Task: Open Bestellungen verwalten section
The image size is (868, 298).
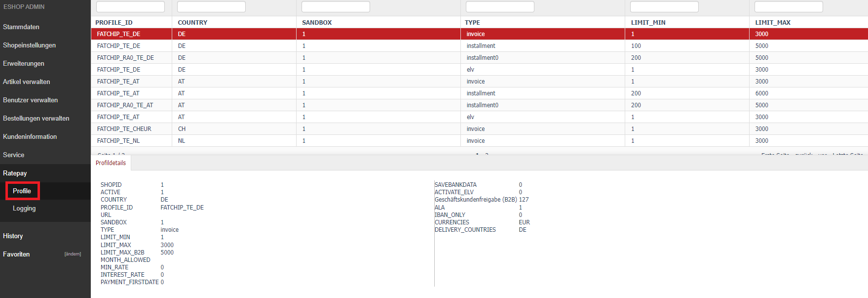Action: pos(36,119)
